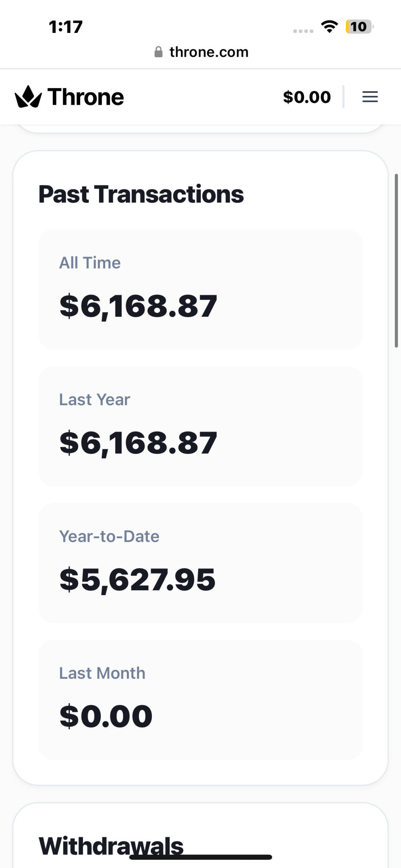Image resolution: width=401 pixels, height=868 pixels.
Task: Open the $0.00 balance in header
Action: point(307,97)
